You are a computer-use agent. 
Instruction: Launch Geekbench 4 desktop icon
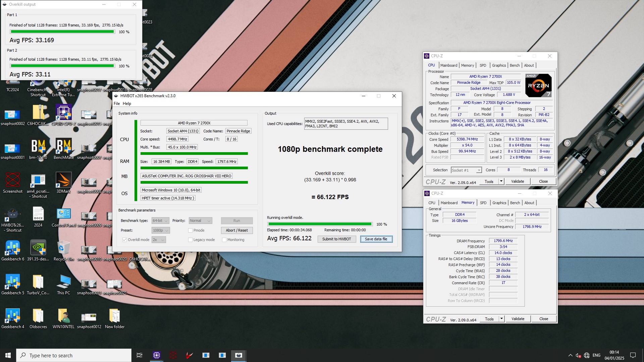click(13, 318)
